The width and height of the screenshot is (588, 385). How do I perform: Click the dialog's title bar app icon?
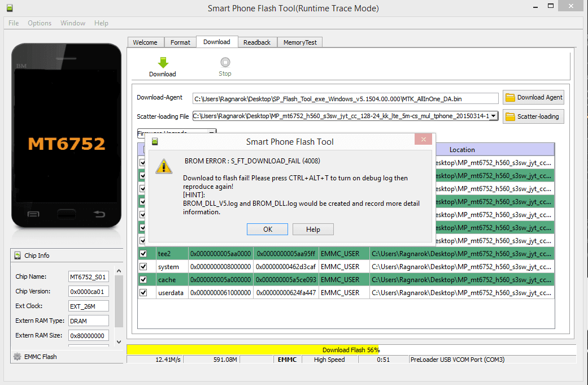click(155, 141)
